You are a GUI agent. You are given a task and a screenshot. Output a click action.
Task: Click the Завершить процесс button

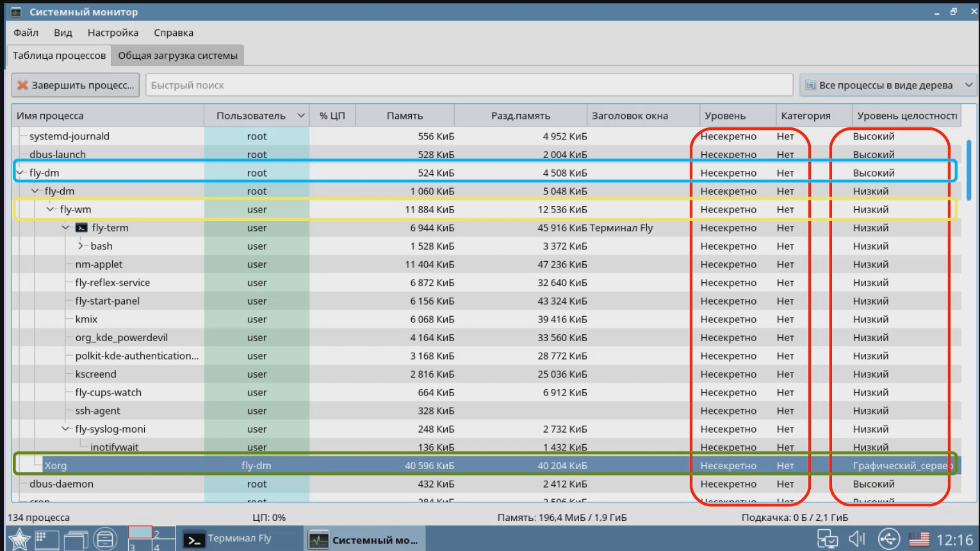point(76,85)
